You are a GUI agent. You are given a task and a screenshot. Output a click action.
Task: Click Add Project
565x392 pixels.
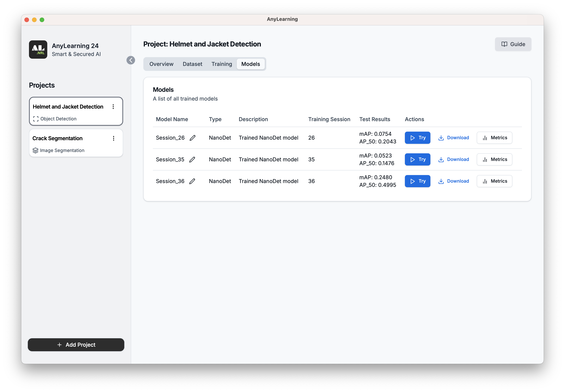pos(76,345)
